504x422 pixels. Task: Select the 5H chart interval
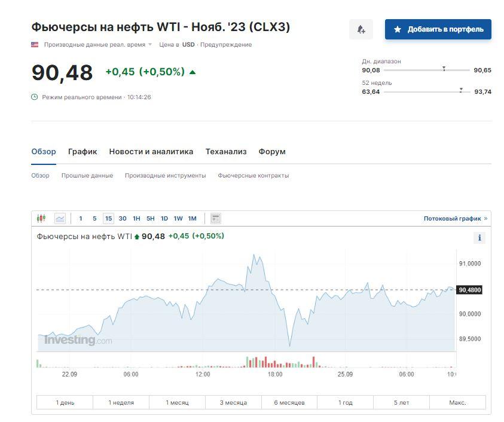(x=151, y=219)
